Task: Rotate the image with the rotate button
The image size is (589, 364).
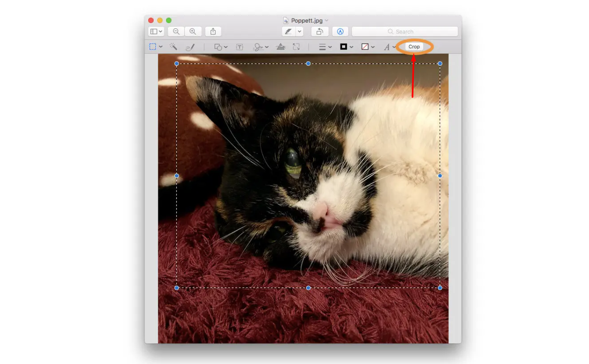Action: (x=319, y=32)
